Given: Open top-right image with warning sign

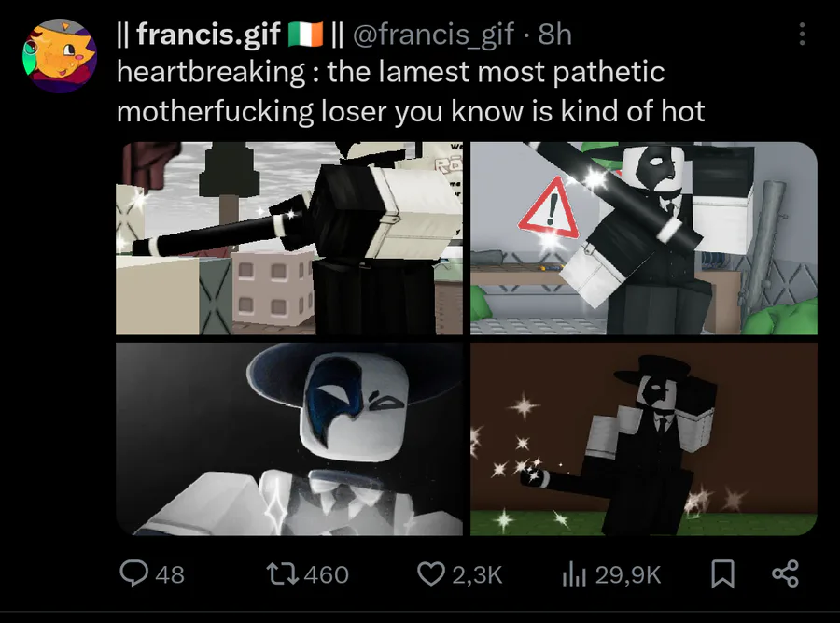Looking at the screenshot, I should [644, 238].
